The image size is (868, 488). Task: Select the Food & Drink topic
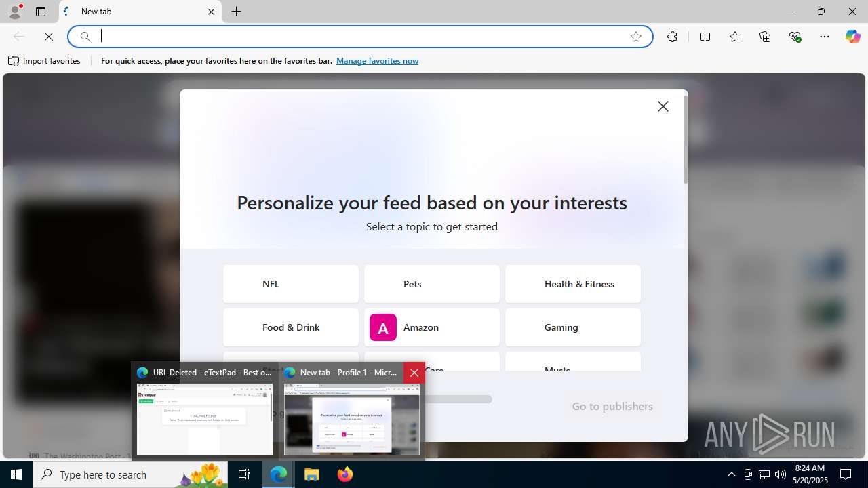(291, 327)
